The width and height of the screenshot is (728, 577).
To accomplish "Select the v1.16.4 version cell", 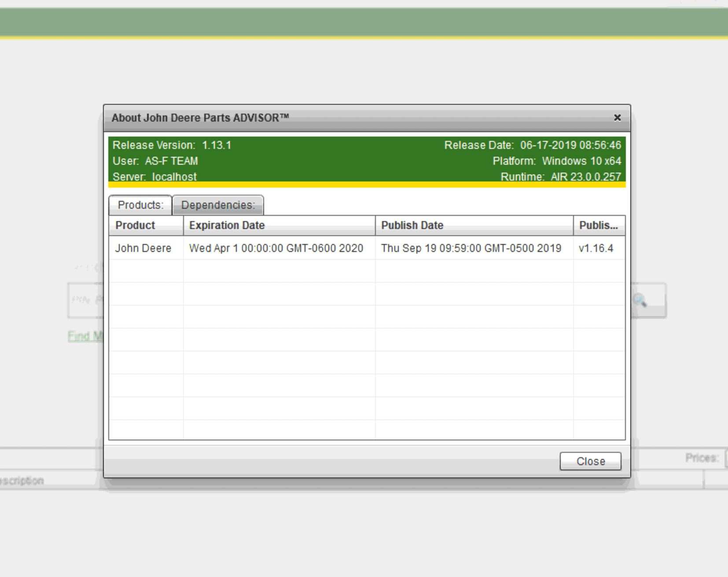I will pyautogui.click(x=599, y=248).
